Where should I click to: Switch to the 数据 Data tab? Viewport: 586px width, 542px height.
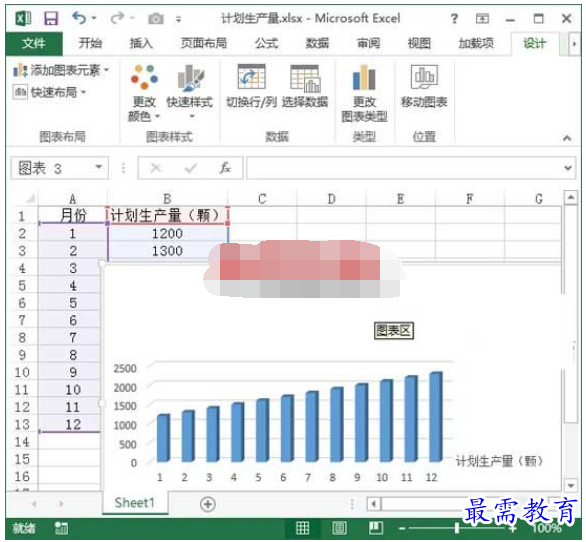(x=317, y=43)
